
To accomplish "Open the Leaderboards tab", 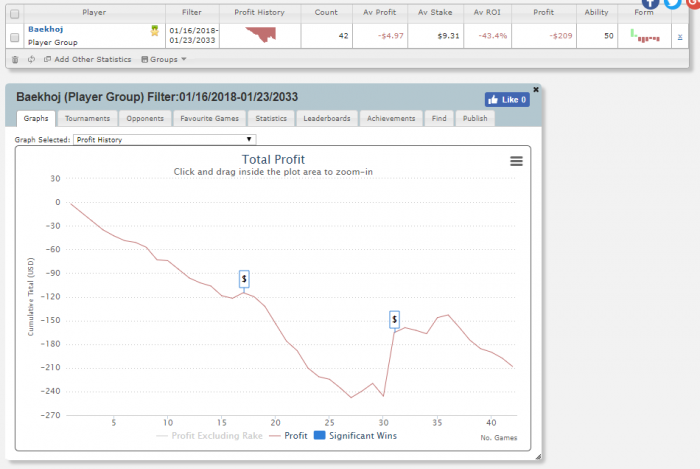I will [327, 118].
